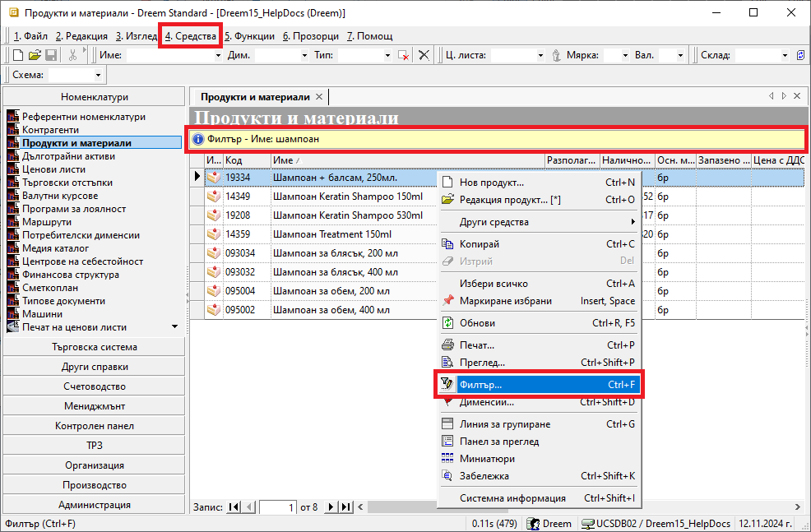Toggle 'Панел за преглед' in context menu
Image resolution: width=811 pixels, height=532 pixels.
(x=499, y=442)
